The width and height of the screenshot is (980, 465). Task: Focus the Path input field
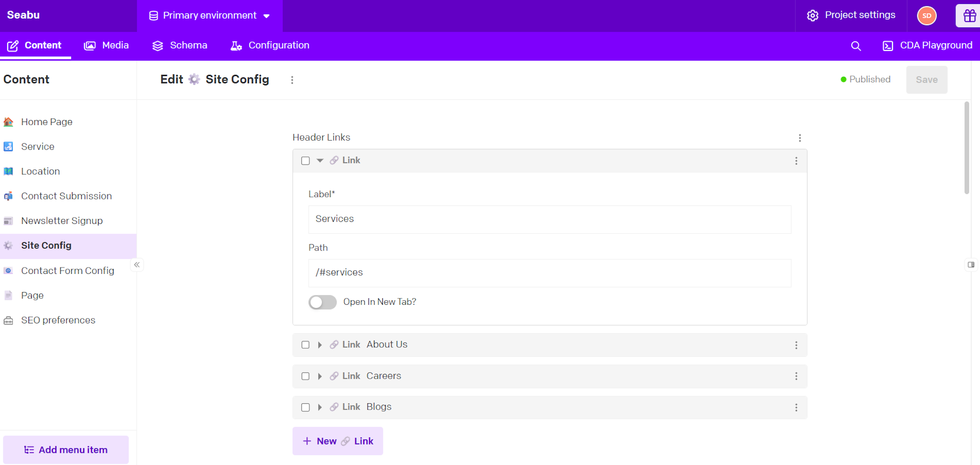point(550,273)
